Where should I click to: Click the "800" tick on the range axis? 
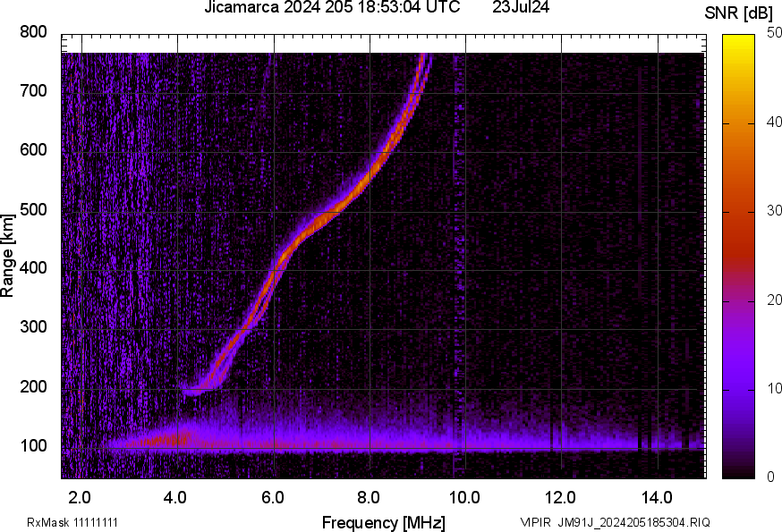pyautogui.click(x=33, y=32)
